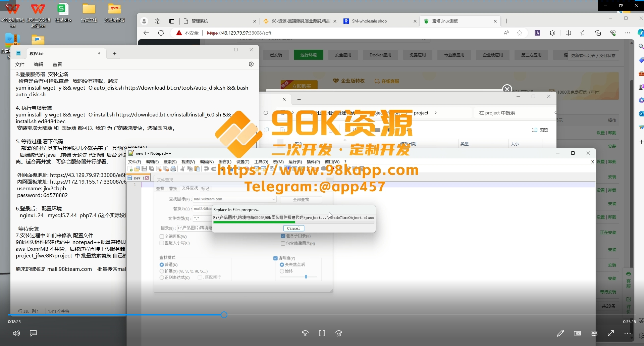Open the Edge profile icon
This screenshot has width=644, height=346.
144,21
